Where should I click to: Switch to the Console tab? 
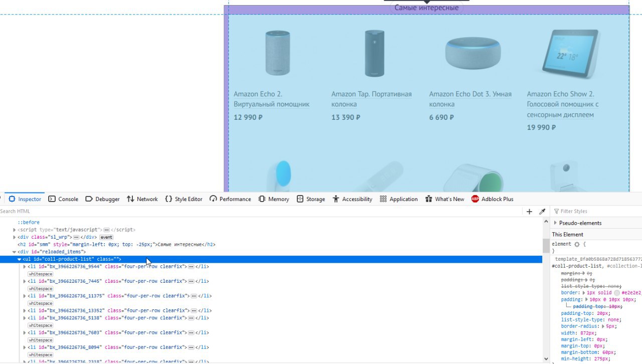(x=63, y=199)
